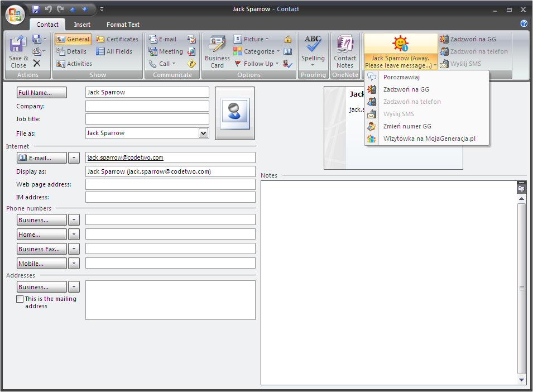Screen dimensions: 533x392
Task: Run the Spelling check
Action: tap(313, 51)
